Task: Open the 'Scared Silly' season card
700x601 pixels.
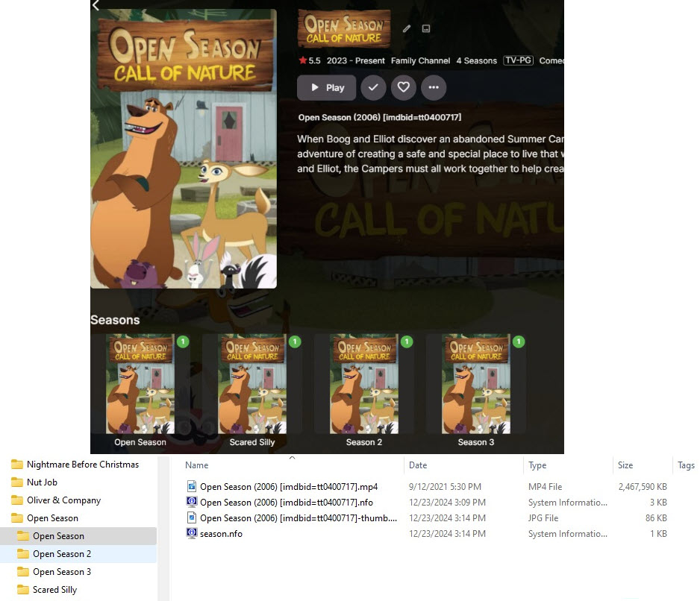Action: (x=252, y=384)
